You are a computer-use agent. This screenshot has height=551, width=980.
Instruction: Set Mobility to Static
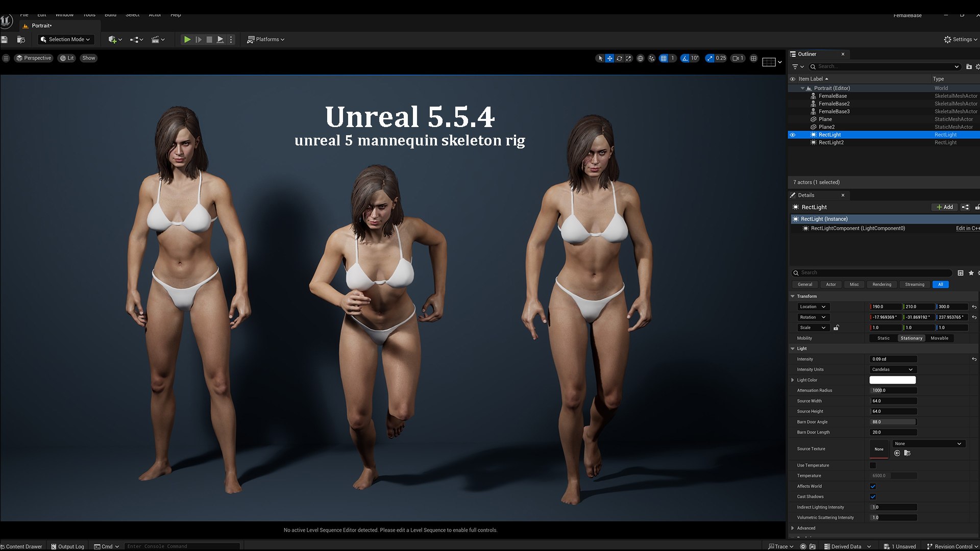883,338
